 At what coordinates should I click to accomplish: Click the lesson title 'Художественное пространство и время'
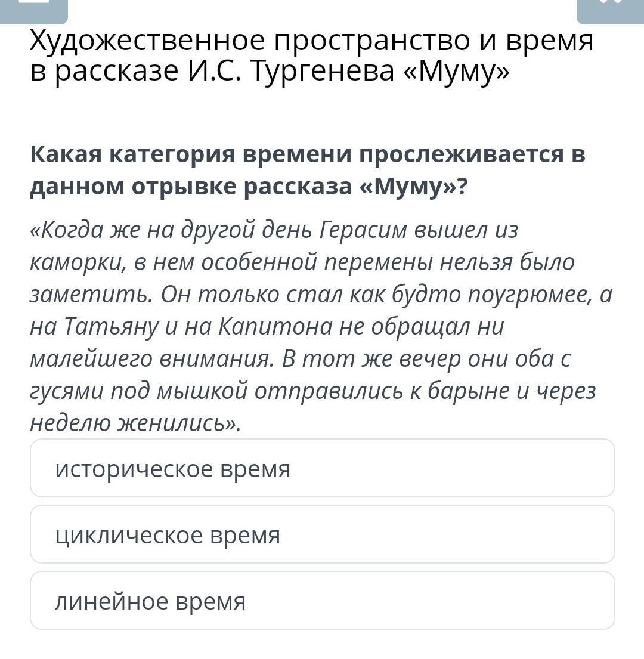click(x=311, y=42)
